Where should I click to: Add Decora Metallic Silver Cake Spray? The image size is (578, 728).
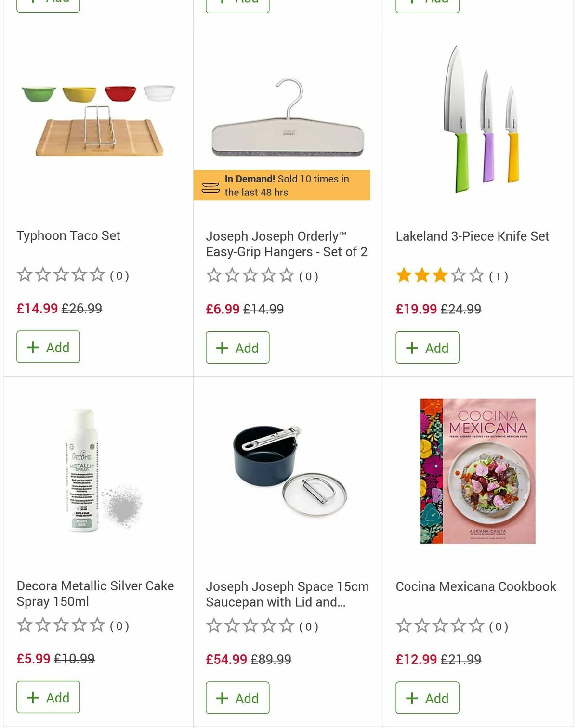(x=48, y=697)
